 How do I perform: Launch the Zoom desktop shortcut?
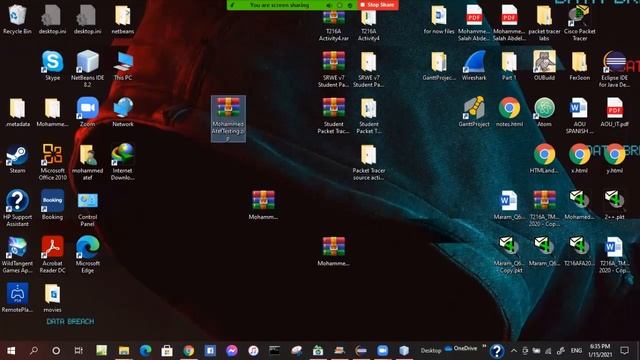click(88, 112)
